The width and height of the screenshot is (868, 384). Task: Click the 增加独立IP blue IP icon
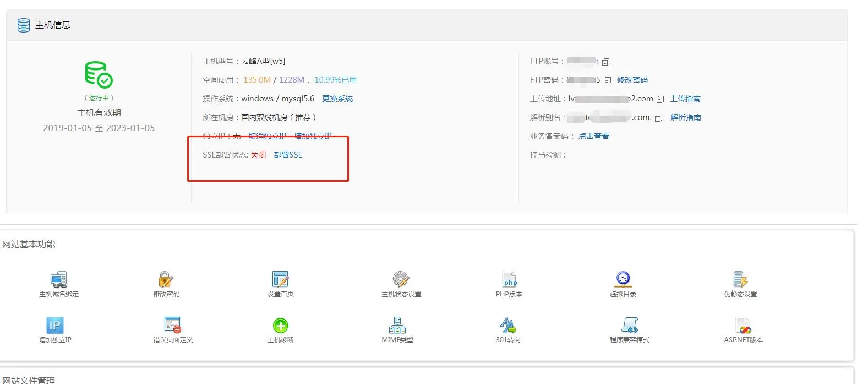point(55,326)
